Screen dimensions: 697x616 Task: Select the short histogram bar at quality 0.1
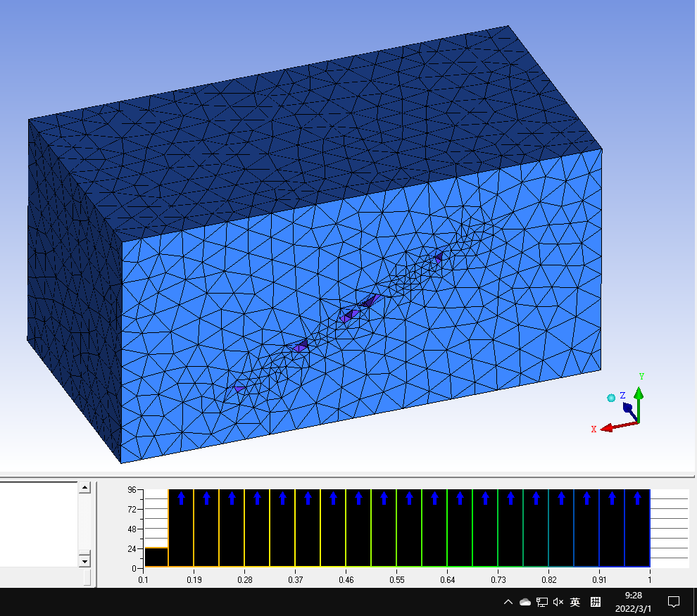156,557
